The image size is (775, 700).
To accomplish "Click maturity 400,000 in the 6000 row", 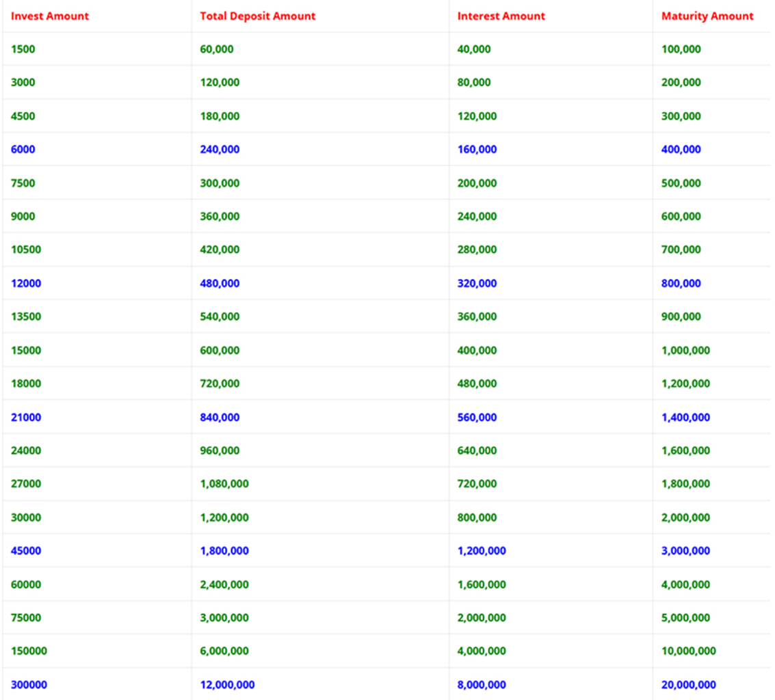I will click(681, 149).
